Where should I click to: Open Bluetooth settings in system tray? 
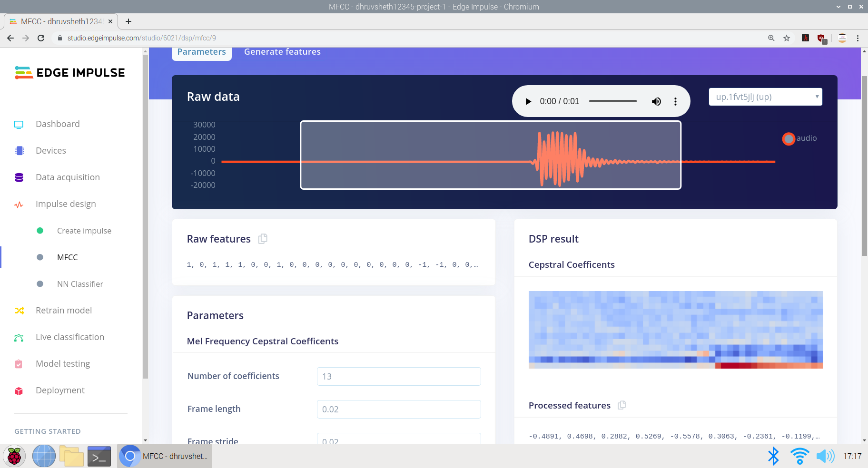point(773,457)
